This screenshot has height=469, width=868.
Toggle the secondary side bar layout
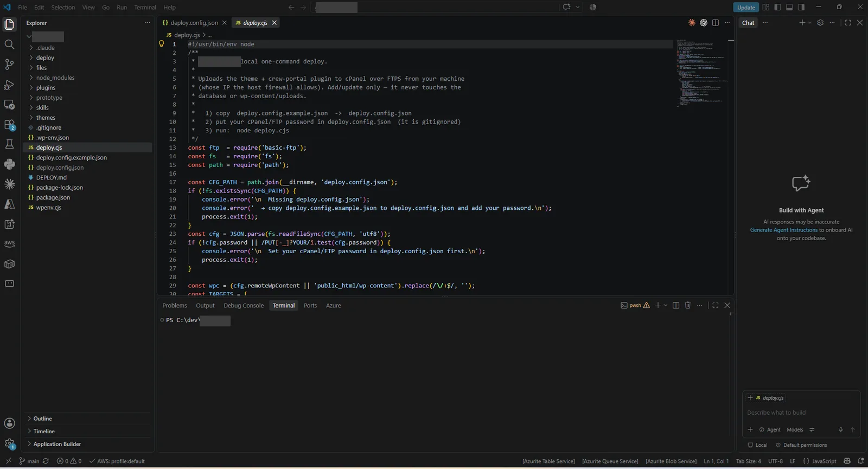click(x=801, y=7)
